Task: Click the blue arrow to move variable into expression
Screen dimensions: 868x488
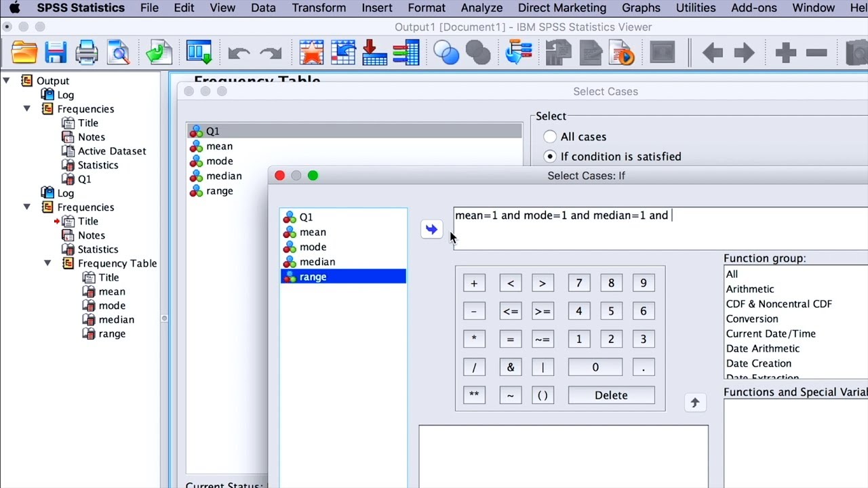Action: pos(431,229)
